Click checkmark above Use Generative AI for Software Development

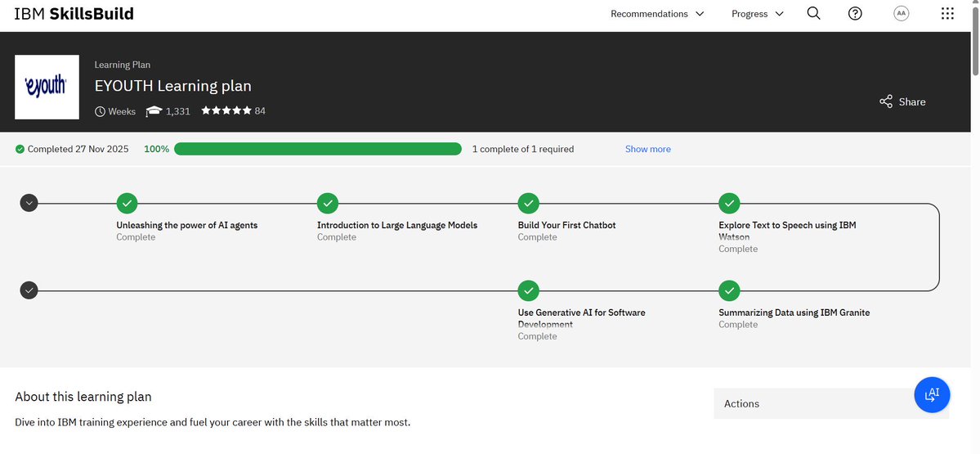click(x=528, y=290)
